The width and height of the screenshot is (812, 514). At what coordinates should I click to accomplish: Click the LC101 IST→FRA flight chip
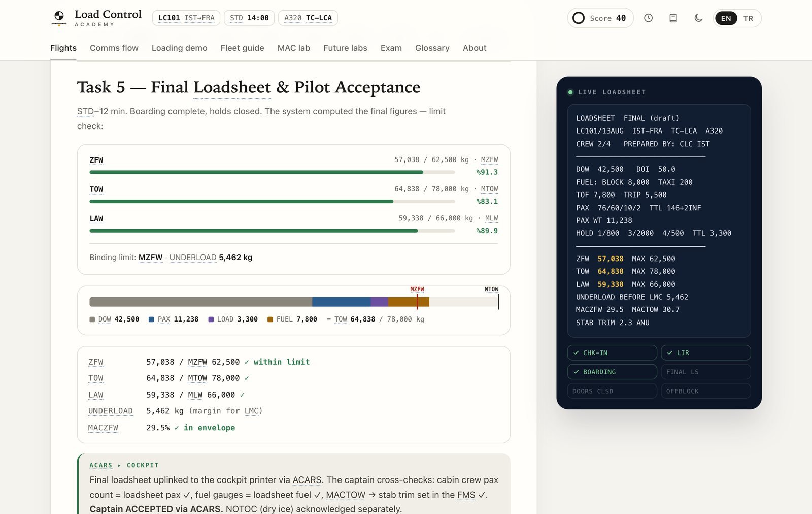pyautogui.click(x=186, y=18)
